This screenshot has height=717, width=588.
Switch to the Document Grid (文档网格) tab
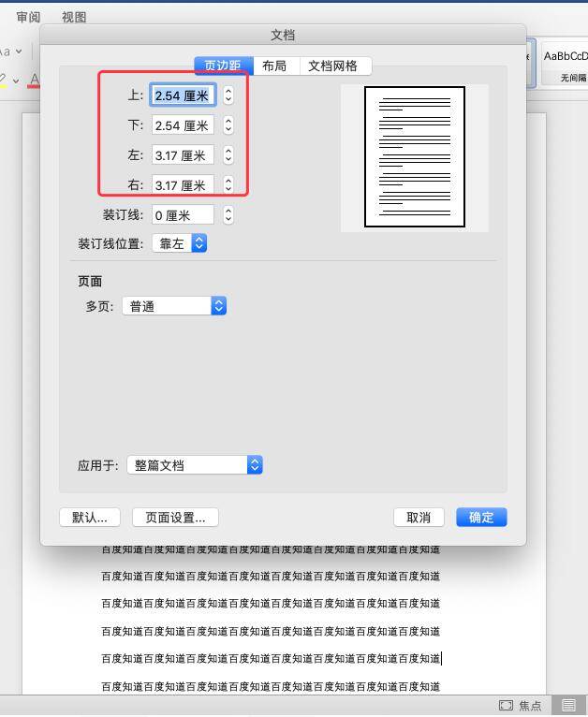coord(332,66)
